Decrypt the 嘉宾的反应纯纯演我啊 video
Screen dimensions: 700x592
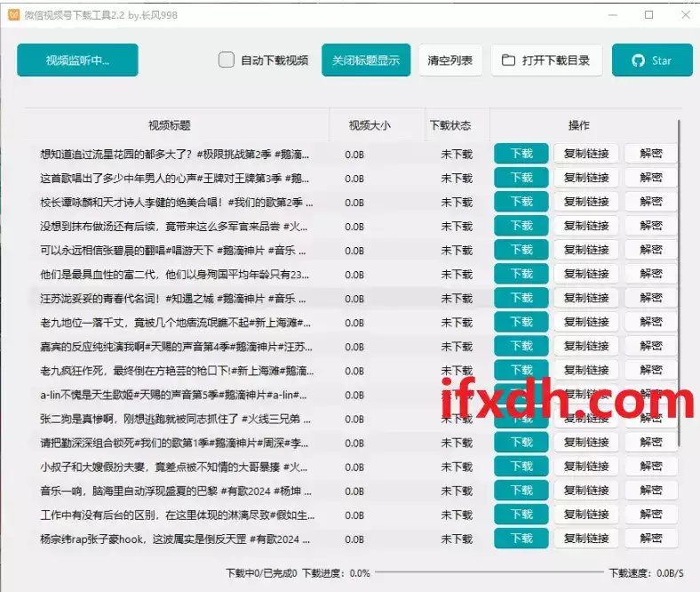point(651,347)
